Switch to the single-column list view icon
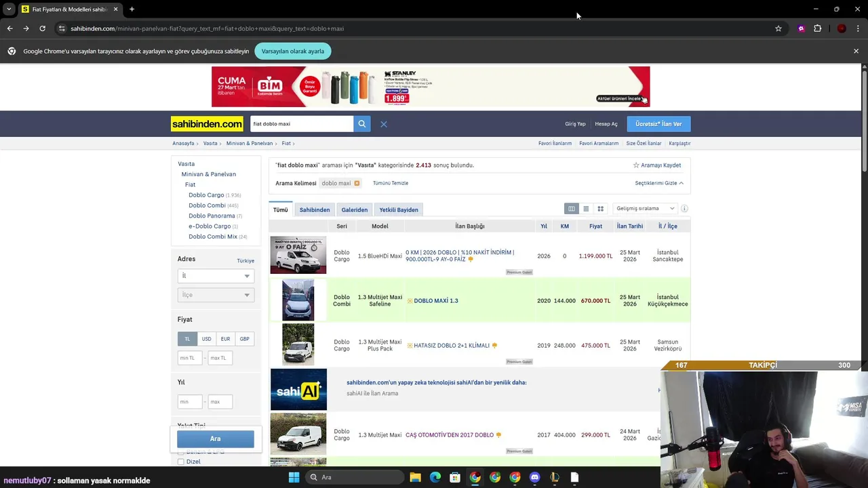Viewport: 868px width, 488px height. coord(586,209)
